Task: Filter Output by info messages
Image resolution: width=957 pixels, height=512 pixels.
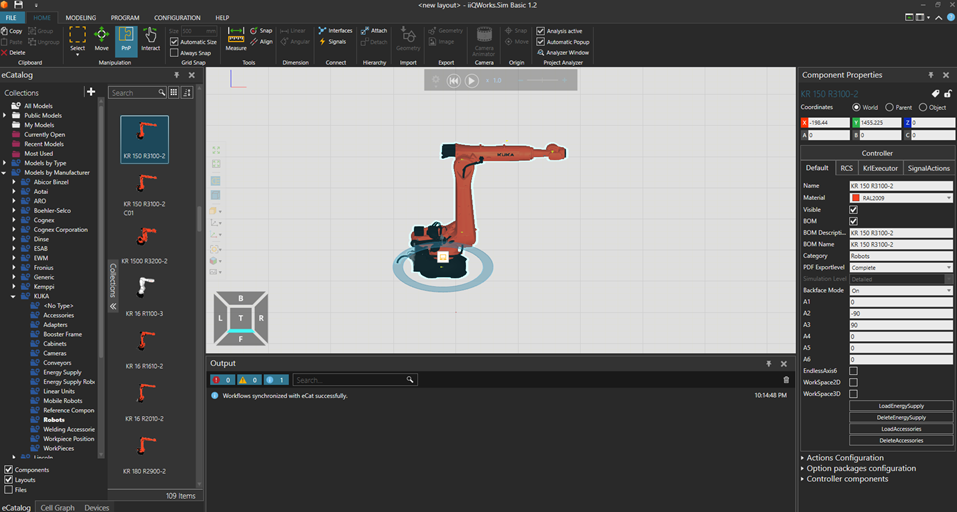Action: (276, 380)
